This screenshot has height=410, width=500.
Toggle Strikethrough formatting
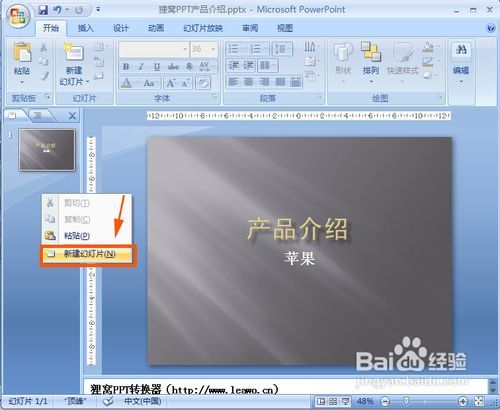point(173,67)
